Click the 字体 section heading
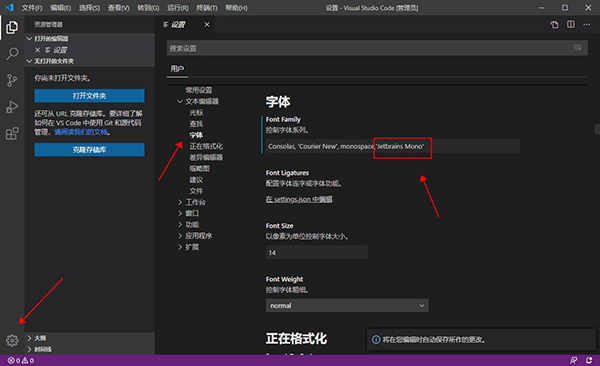The image size is (600, 366). click(x=278, y=102)
